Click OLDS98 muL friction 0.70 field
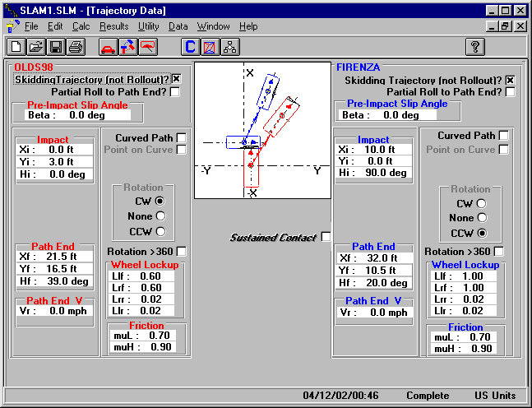The image size is (532, 408). 143,336
